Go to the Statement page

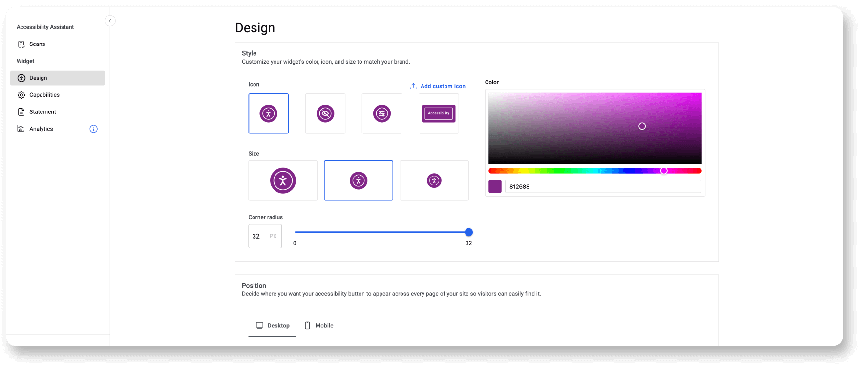tap(42, 112)
